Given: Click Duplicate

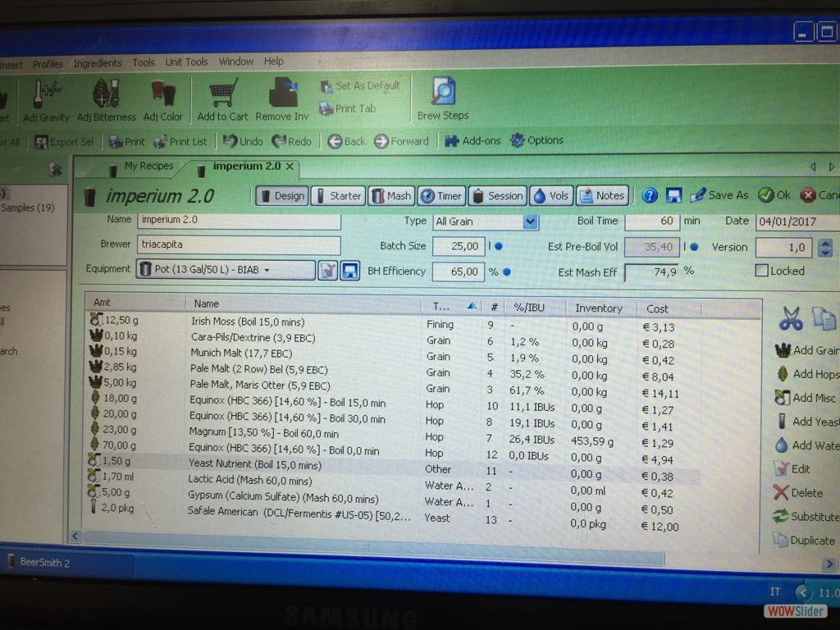Looking at the screenshot, I should tap(803, 541).
